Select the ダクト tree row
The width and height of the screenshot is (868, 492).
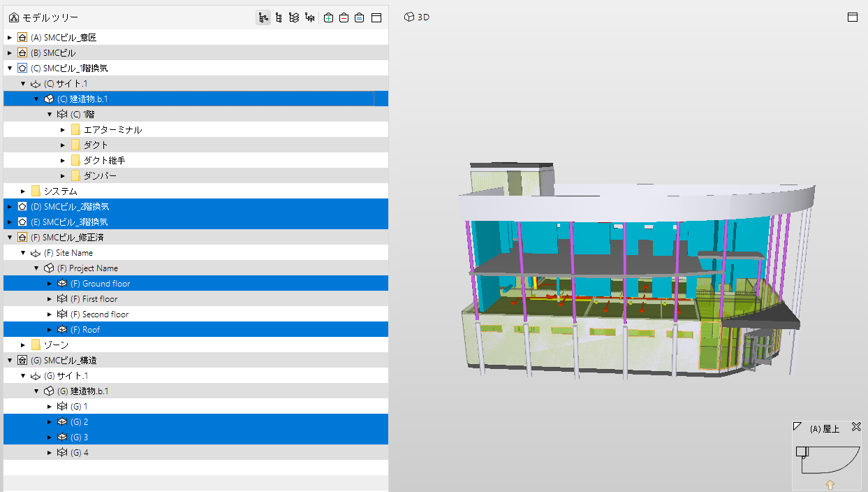point(196,145)
